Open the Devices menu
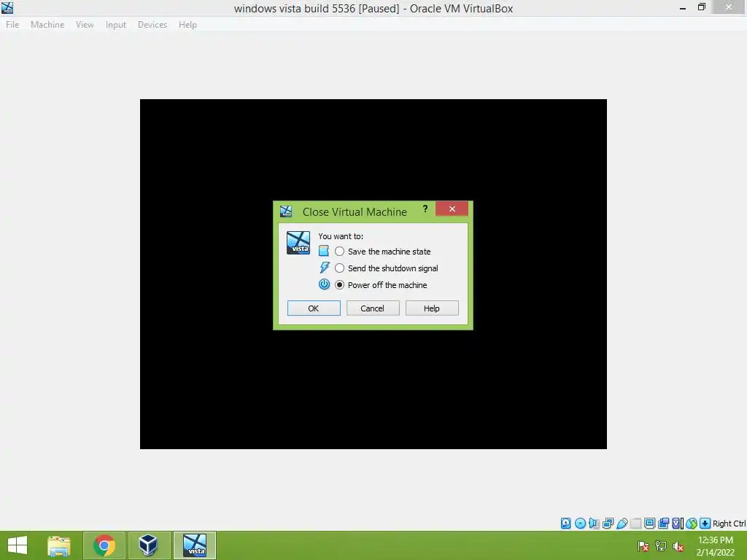747x560 pixels. pyautogui.click(x=152, y=24)
